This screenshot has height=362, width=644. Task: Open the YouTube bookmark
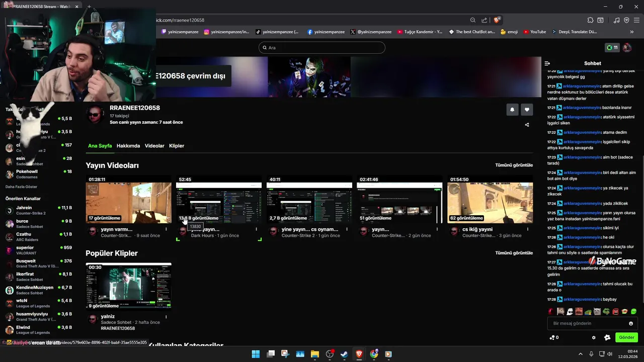point(534,32)
